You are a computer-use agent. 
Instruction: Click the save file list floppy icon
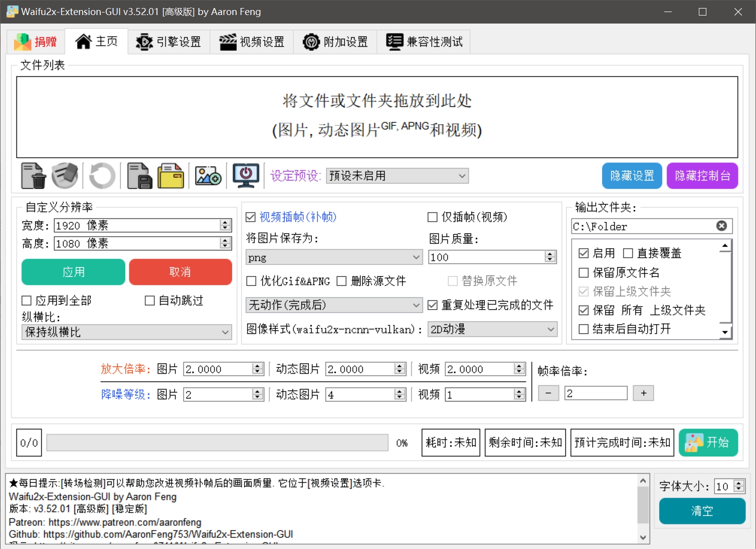coord(139,176)
